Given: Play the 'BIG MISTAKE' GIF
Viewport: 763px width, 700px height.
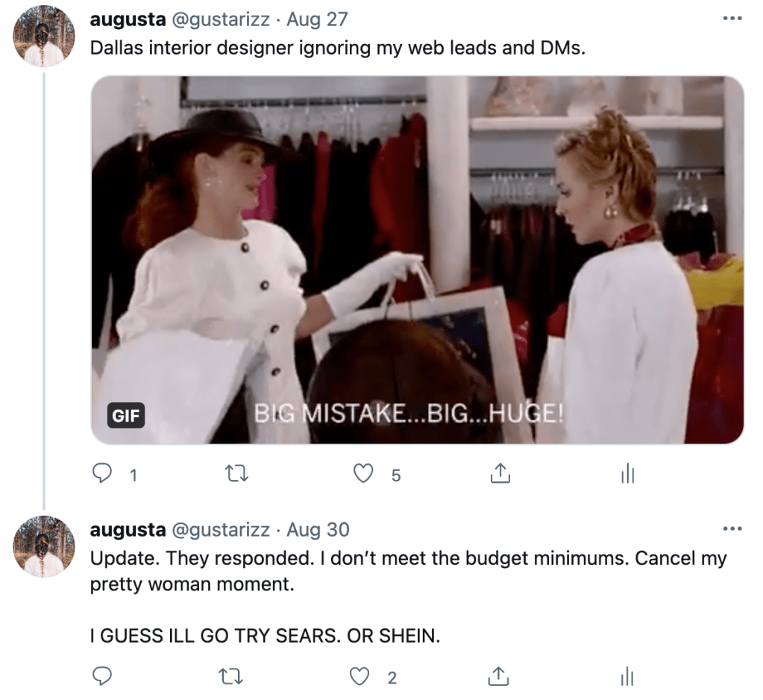Looking at the screenshot, I should (x=417, y=260).
